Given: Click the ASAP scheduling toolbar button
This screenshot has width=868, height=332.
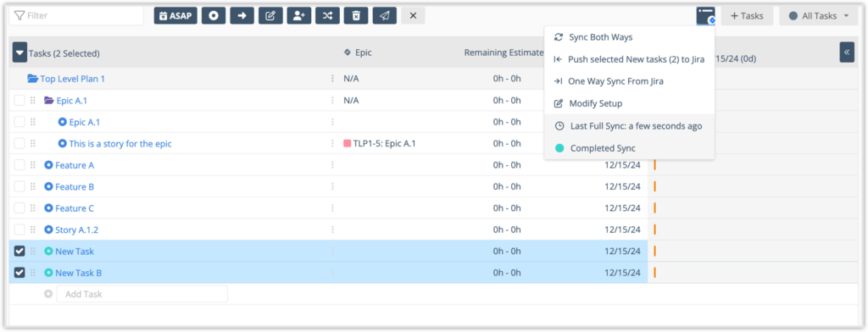Looking at the screenshot, I should coord(175,15).
